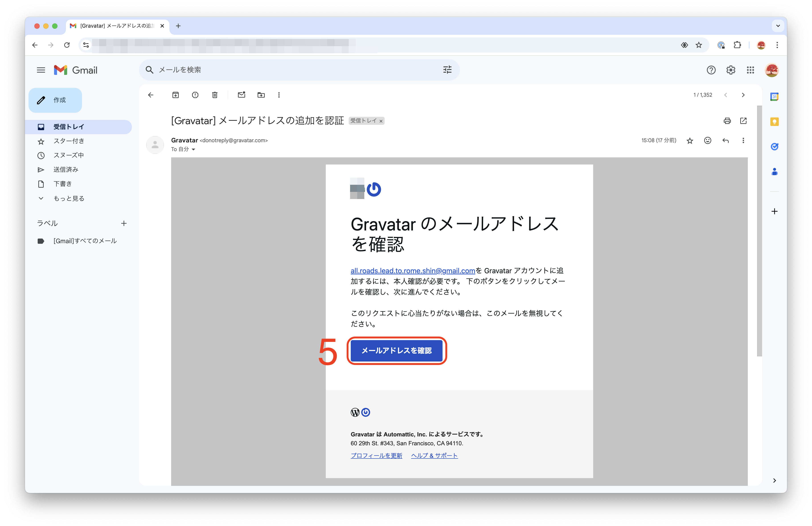This screenshot has width=812, height=526.
Task: Click browser back arrow
Action: pos(35,45)
